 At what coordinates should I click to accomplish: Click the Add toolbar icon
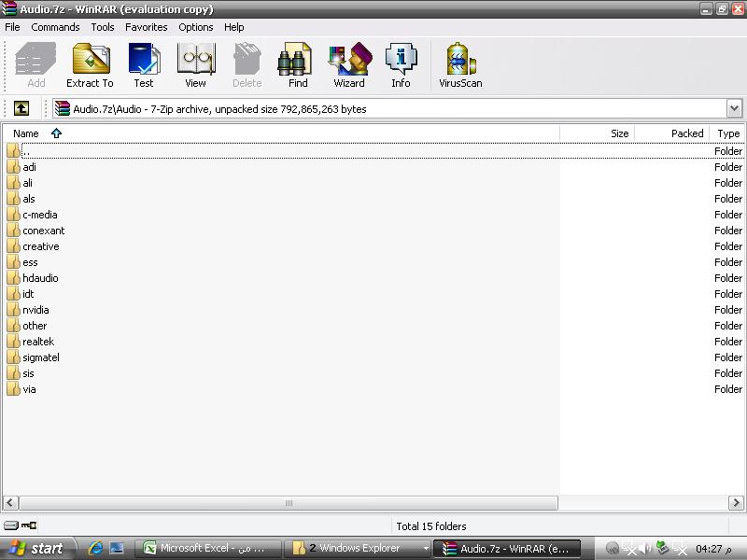(x=35, y=65)
